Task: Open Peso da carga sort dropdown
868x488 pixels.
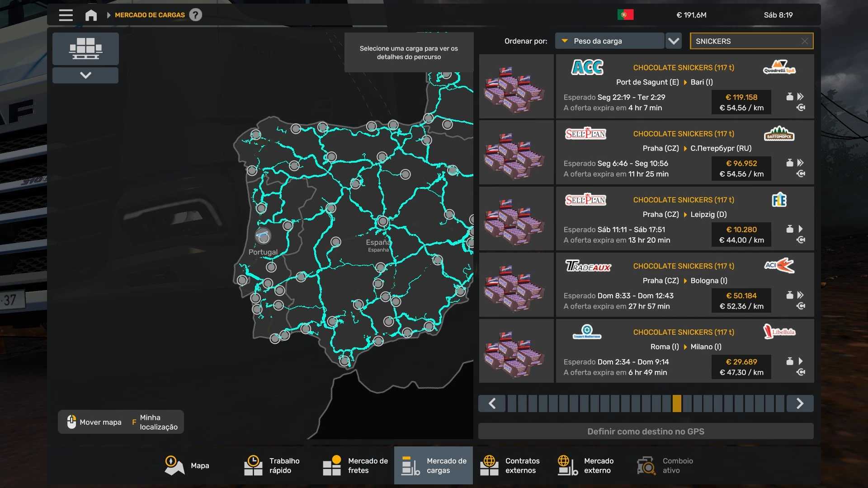Action: click(609, 41)
